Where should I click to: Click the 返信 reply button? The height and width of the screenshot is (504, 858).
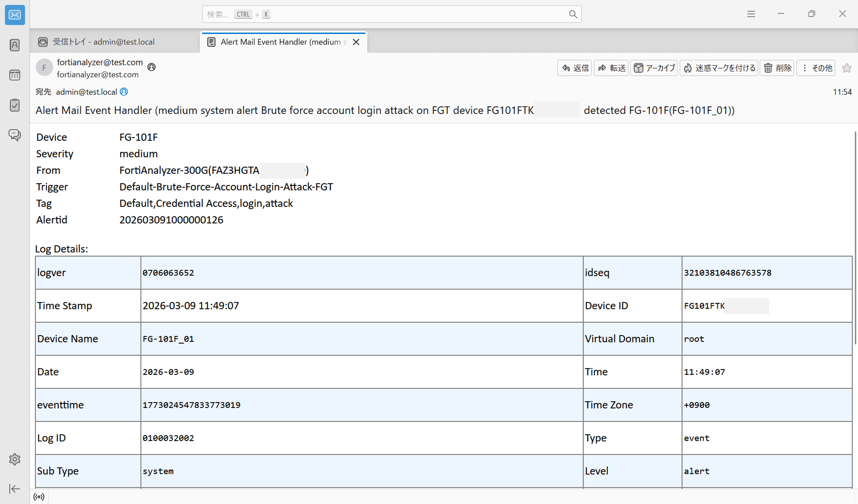tap(575, 68)
